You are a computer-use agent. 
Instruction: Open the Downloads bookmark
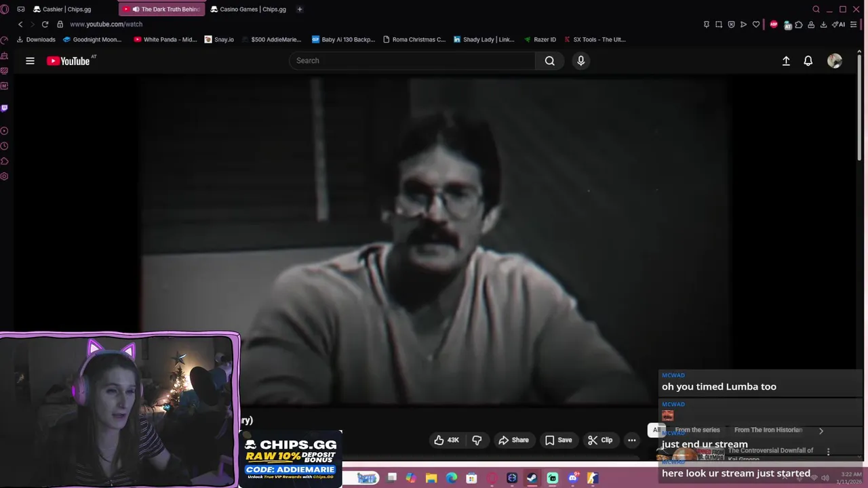point(36,39)
